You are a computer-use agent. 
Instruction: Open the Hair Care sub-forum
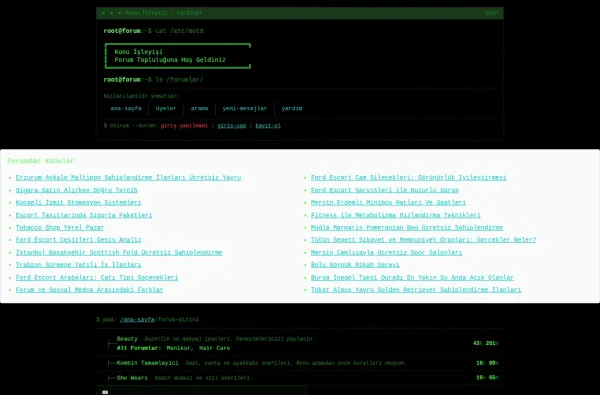214,348
